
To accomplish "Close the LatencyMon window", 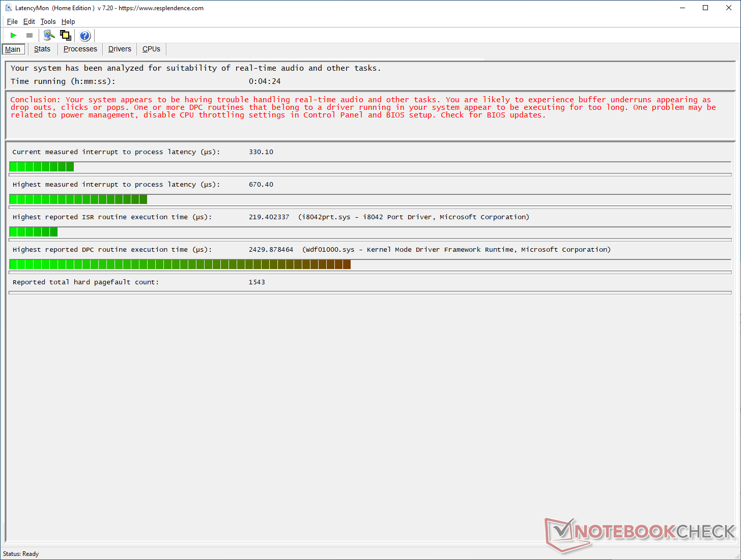I will pos(729,8).
